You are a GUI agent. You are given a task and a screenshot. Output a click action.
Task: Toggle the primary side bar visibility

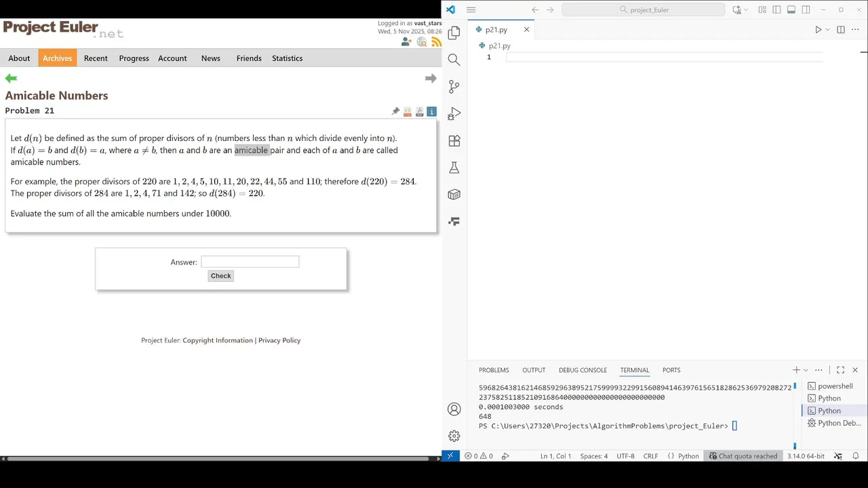(x=776, y=10)
